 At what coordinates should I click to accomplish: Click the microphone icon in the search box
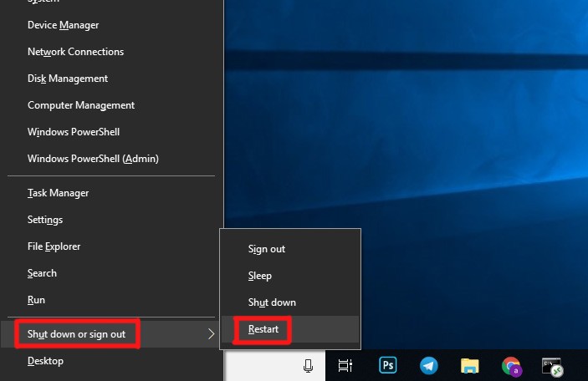[308, 366]
